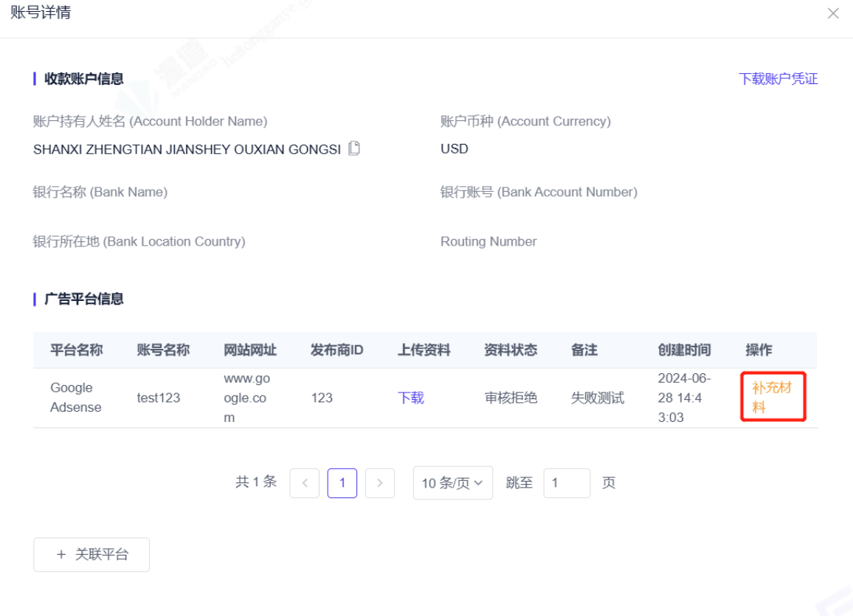
Task: Click 下载账户凭证 link
Action: 778,79
